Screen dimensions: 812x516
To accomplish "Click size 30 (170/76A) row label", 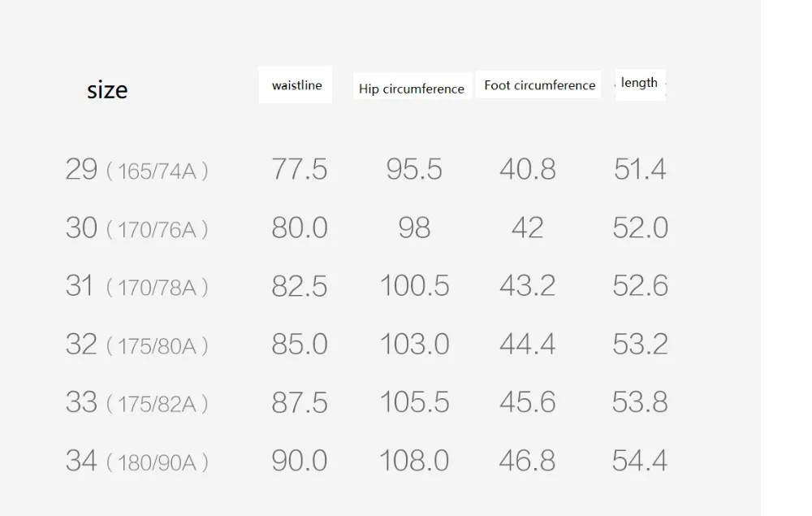I will click(x=136, y=228).
